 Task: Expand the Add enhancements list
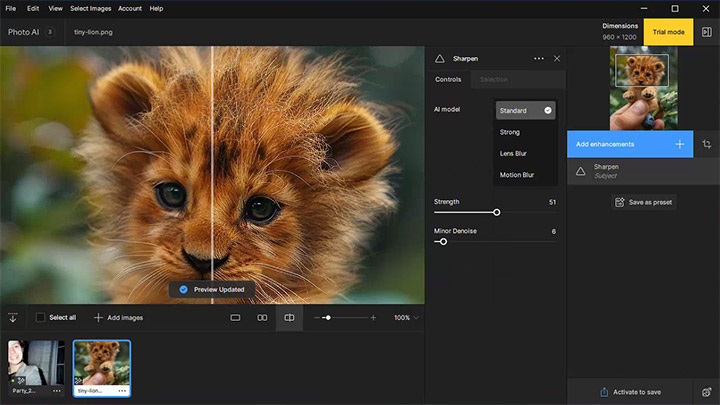679,144
